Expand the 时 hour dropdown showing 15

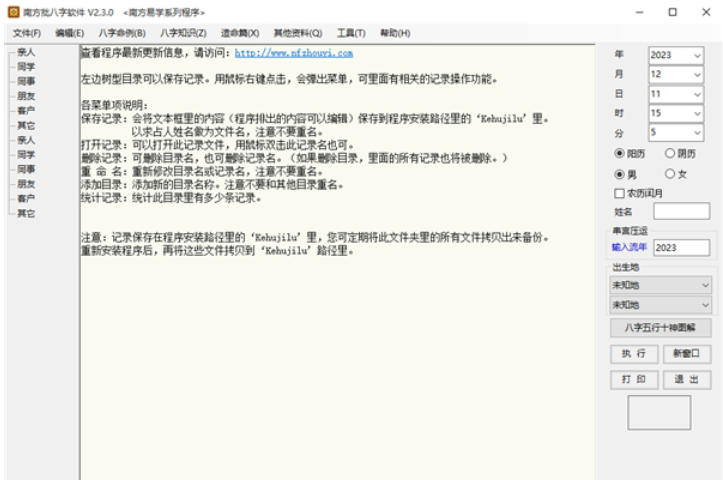coord(697,113)
